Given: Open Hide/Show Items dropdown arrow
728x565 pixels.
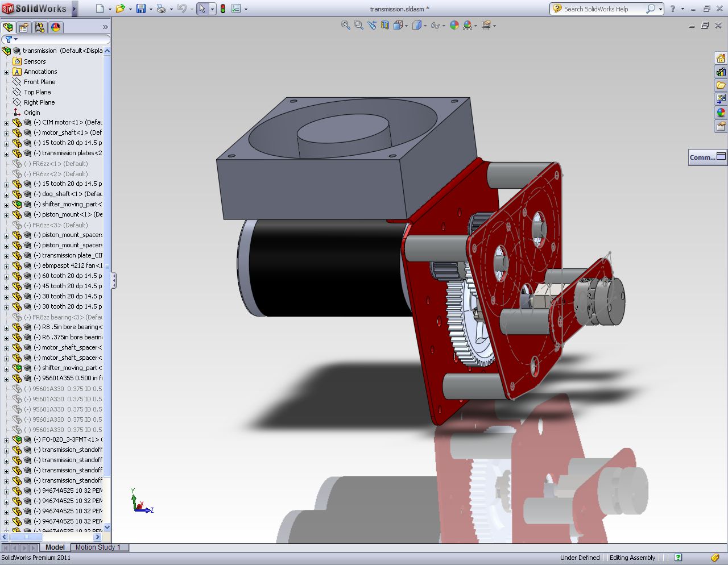Looking at the screenshot, I should pos(443,26).
